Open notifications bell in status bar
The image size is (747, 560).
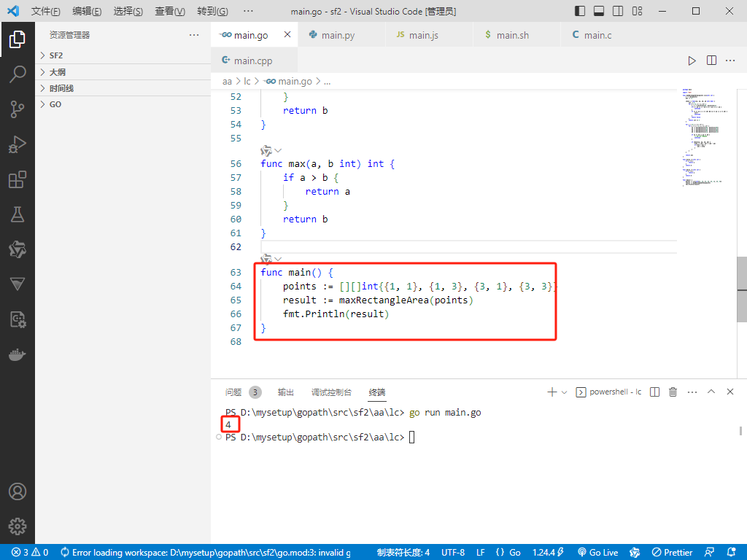[732, 552]
